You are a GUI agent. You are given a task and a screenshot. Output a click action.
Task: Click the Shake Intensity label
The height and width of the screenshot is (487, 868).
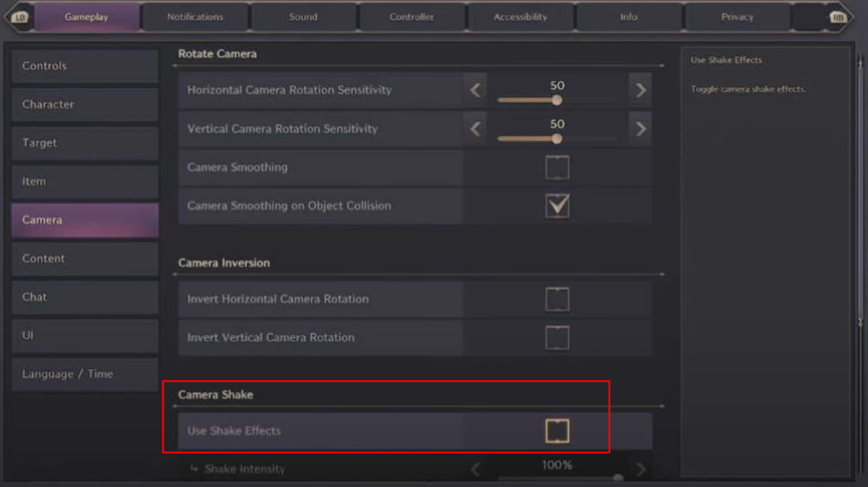click(x=245, y=469)
